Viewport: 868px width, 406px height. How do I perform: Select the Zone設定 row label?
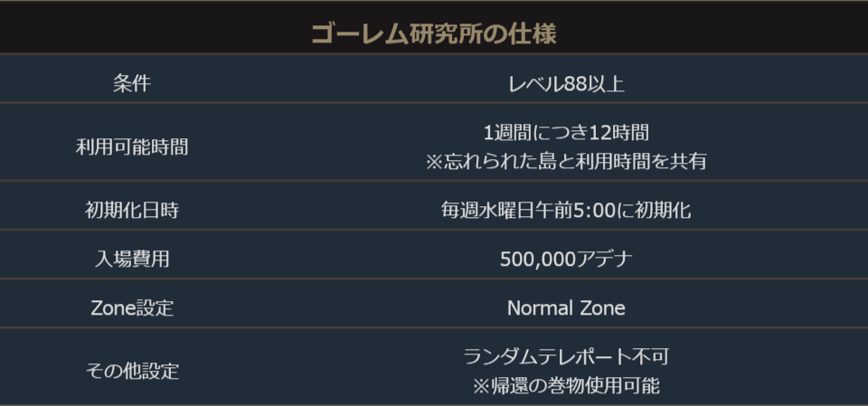coord(132,307)
